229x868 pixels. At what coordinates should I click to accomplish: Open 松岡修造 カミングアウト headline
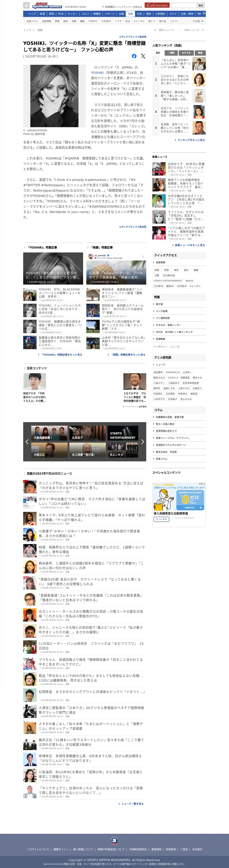(92, 692)
